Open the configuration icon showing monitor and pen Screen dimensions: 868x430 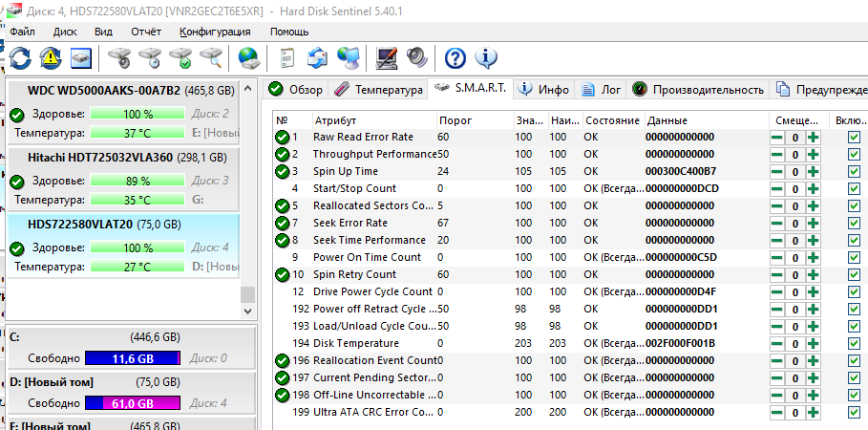tap(387, 57)
